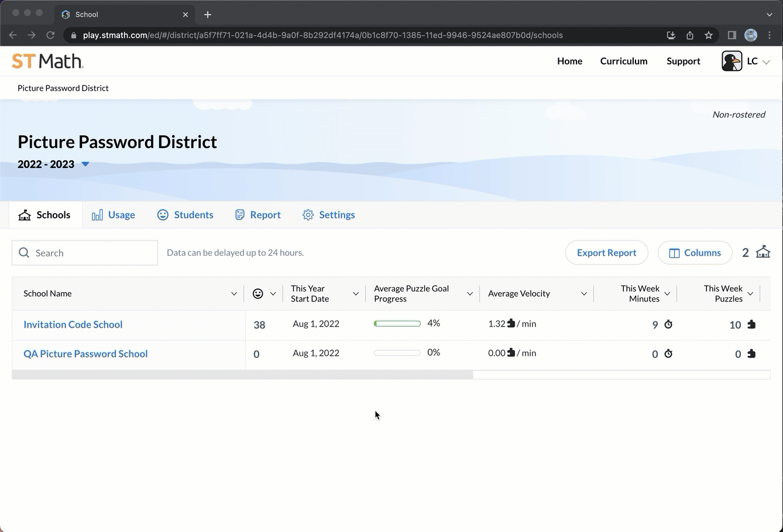Click velocity puzzle icon next to 1.32
This screenshot has height=532, width=783.
[x=511, y=323]
